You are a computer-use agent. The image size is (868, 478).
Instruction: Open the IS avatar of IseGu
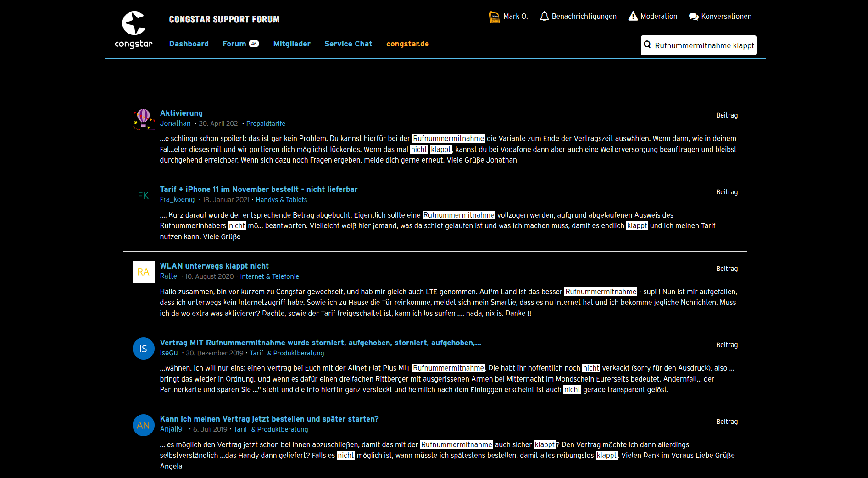click(143, 349)
